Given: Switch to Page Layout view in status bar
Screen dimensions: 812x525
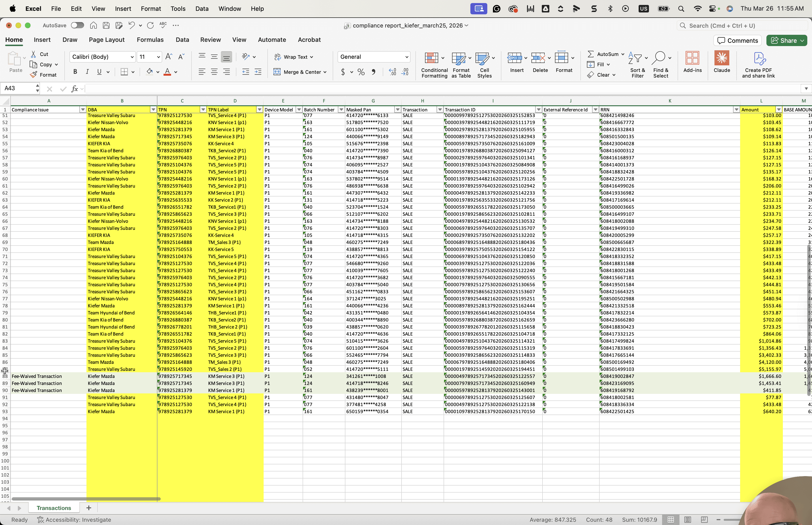Looking at the screenshot, I should click(688, 520).
